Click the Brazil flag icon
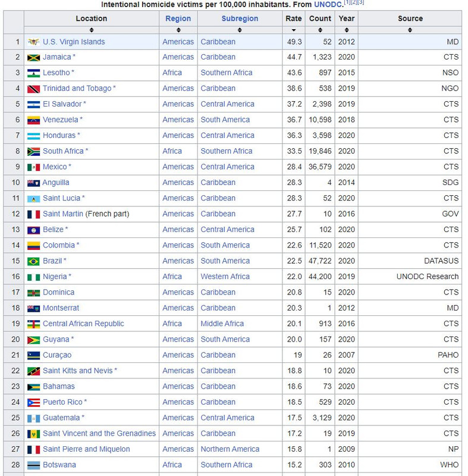Image resolution: width=468 pixels, height=476 pixels. coord(33,261)
